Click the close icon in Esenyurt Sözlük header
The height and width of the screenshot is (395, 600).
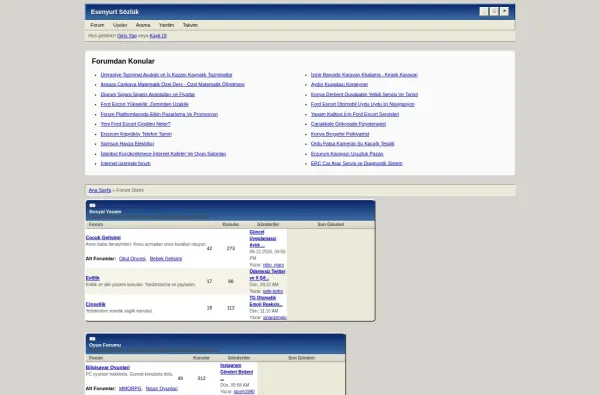click(x=505, y=11)
